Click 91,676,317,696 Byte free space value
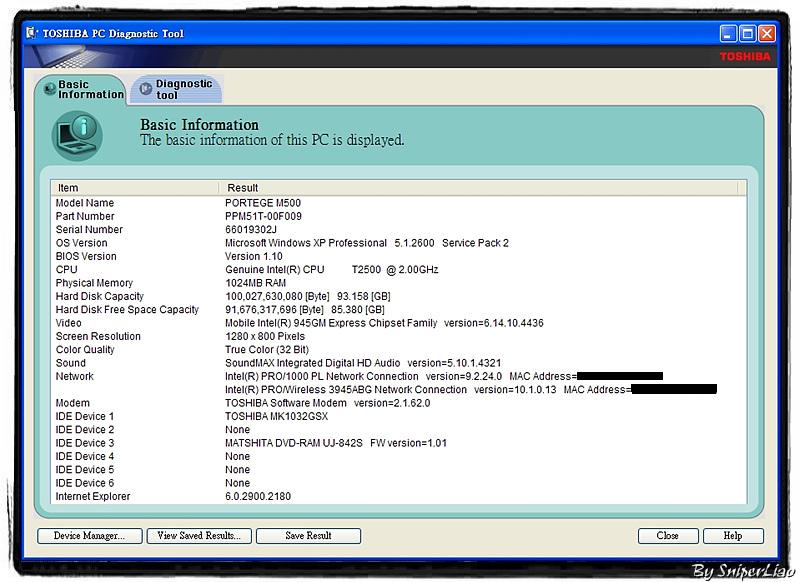Viewport: 800px width, 582px height. 305,310
